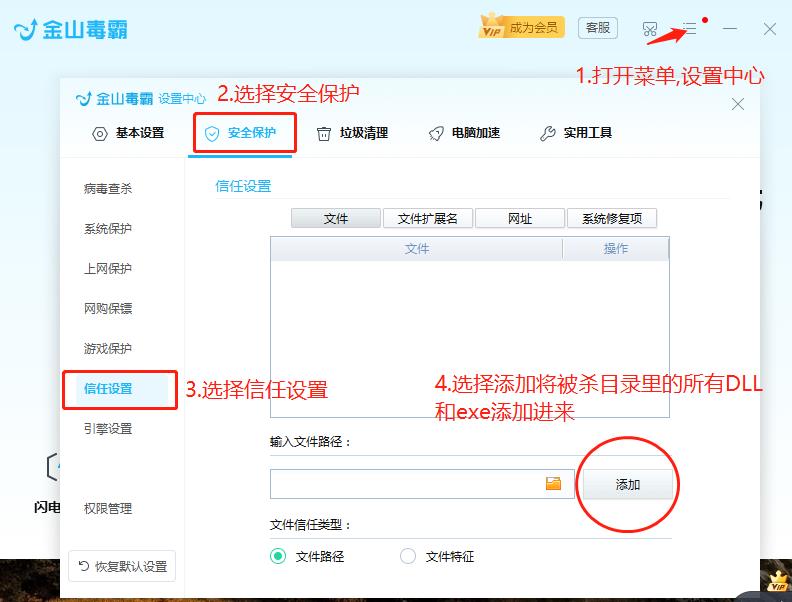Screen dimensions: 792x602
Task: Switch to 电脑加速 tab
Action: 465,133
